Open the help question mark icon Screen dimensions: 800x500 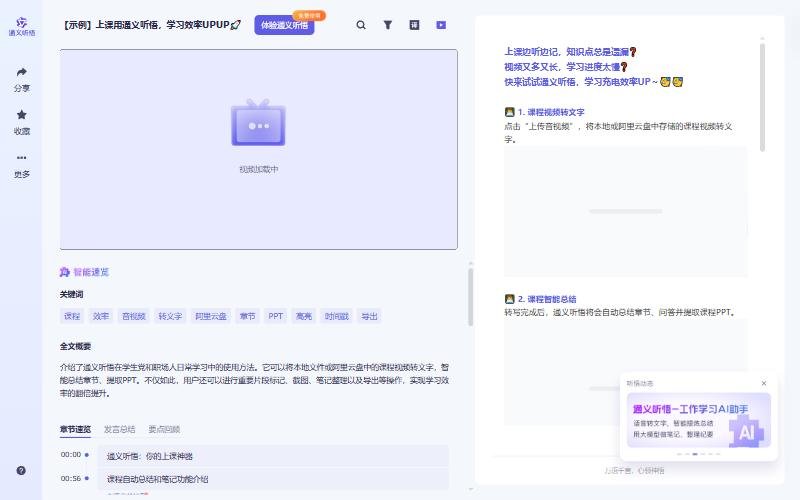[21, 470]
